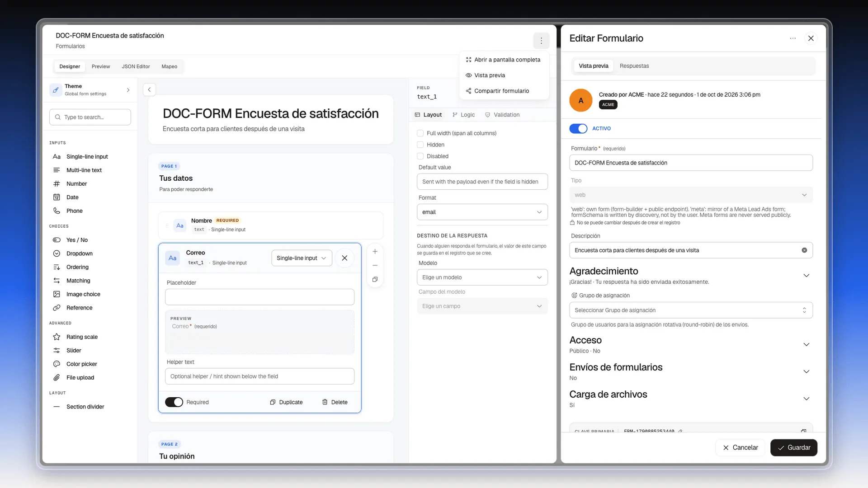
Task: Click the Type to search field
Action: (x=90, y=117)
